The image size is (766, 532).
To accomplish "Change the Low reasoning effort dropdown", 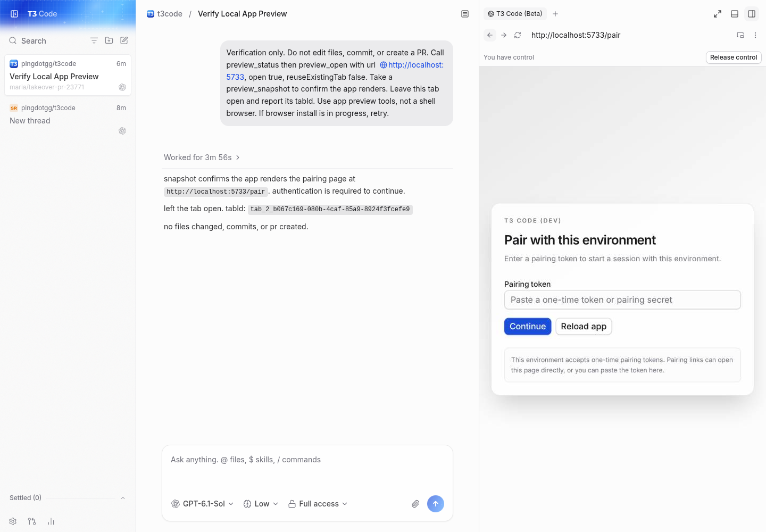I will tap(261, 504).
